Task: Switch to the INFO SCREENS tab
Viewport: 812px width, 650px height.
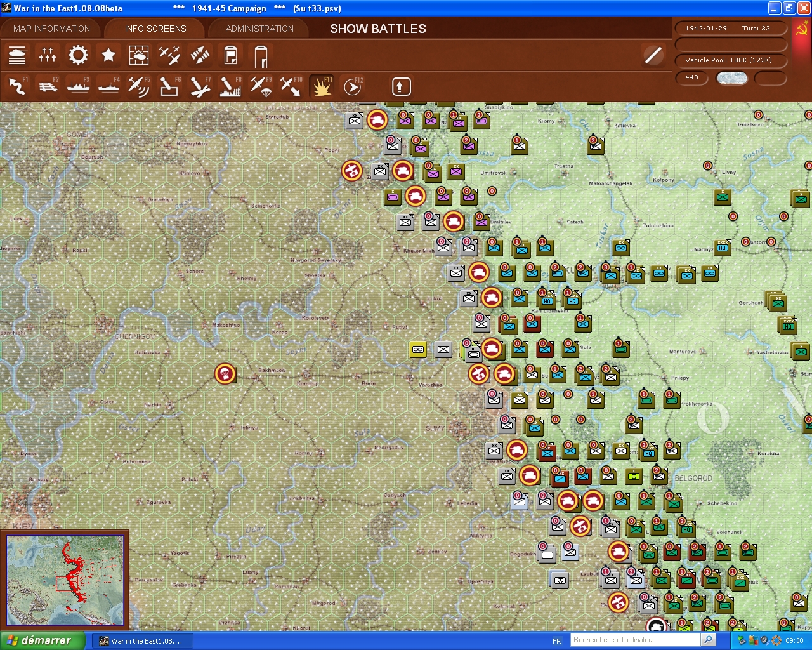Action: point(155,29)
